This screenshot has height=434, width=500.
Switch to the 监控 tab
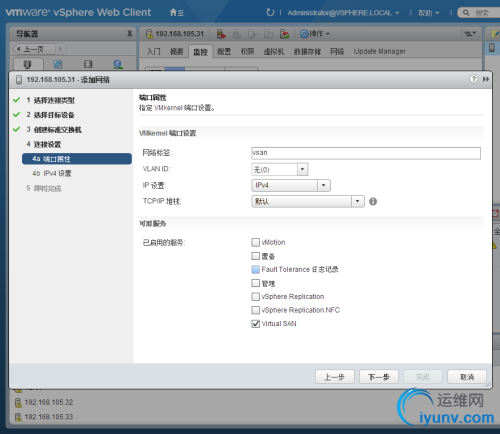pyautogui.click(x=200, y=52)
